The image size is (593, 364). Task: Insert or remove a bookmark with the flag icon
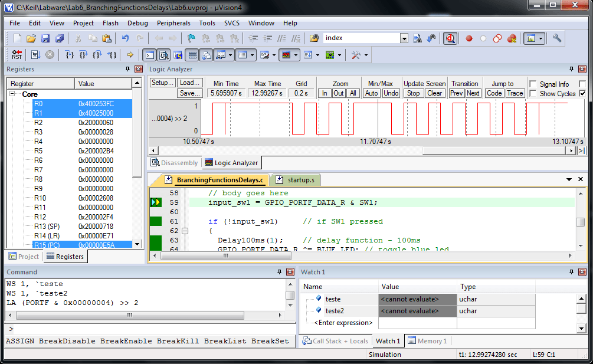pyautogui.click(x=191, y=38)
